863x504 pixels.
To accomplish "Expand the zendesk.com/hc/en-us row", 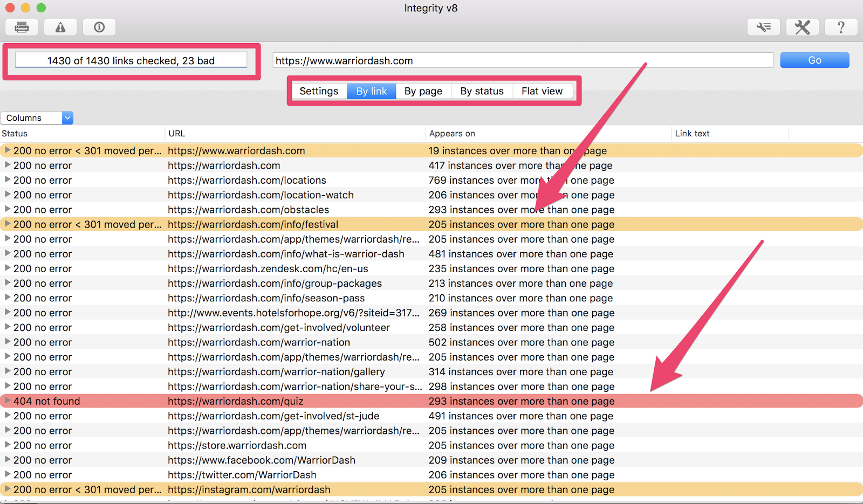I will pyautogui.click(x=8, y=268).
